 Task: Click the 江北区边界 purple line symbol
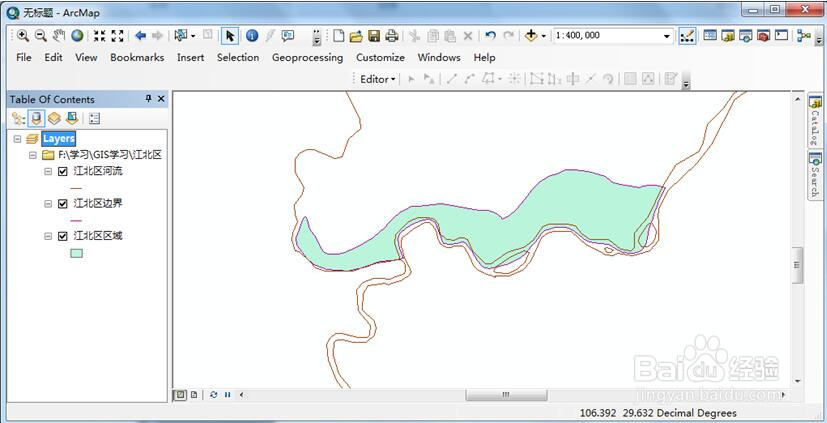pos(76,220)
